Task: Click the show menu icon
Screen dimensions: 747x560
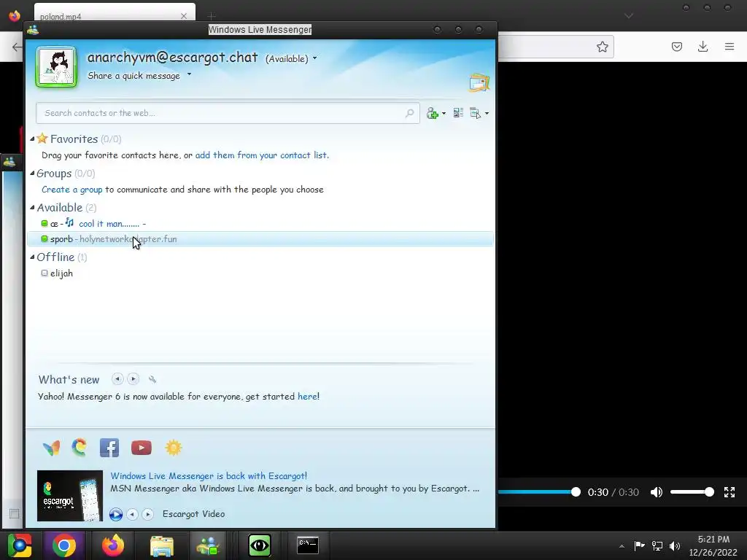Action: [475, 113]
